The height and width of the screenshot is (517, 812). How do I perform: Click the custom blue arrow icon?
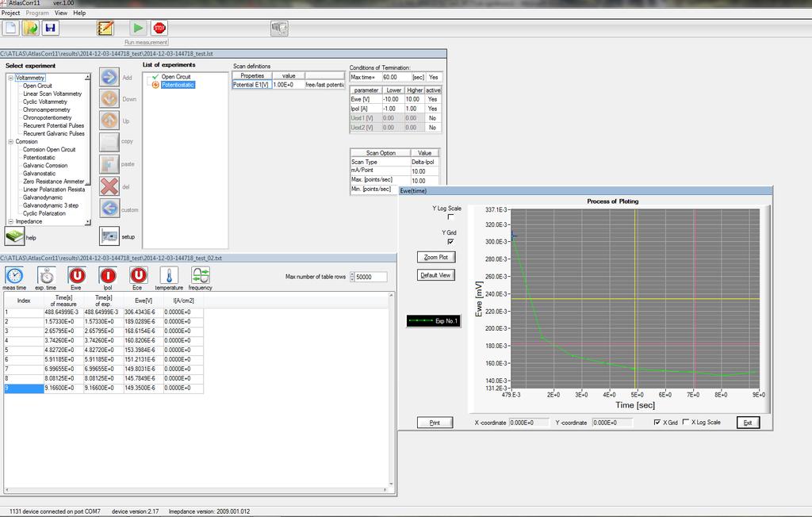pos(109,209)
